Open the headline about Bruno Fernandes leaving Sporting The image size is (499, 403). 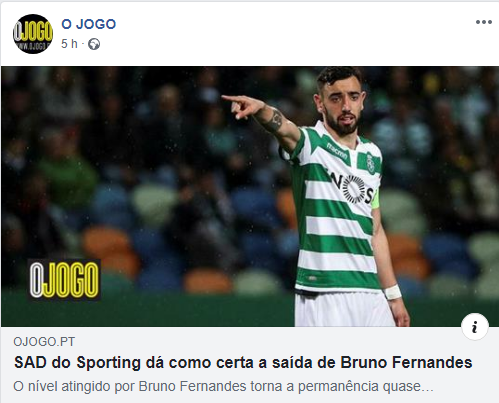(243, 362)
